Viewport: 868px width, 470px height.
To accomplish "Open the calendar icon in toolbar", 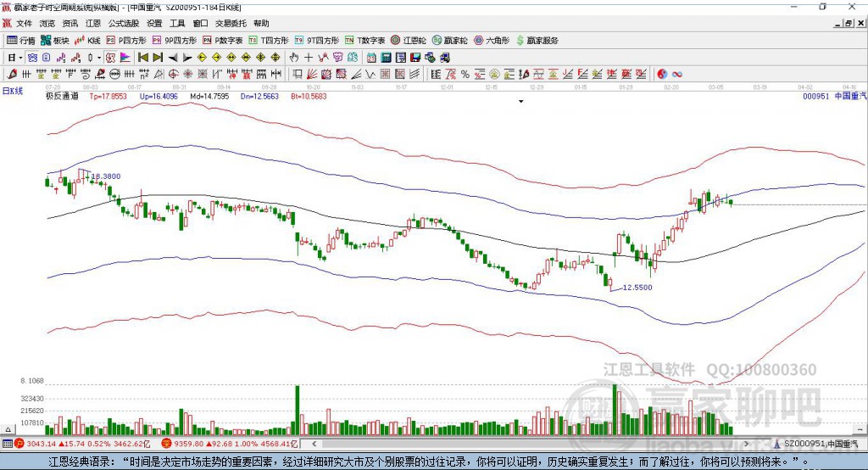I will click(x=371, y=57).
